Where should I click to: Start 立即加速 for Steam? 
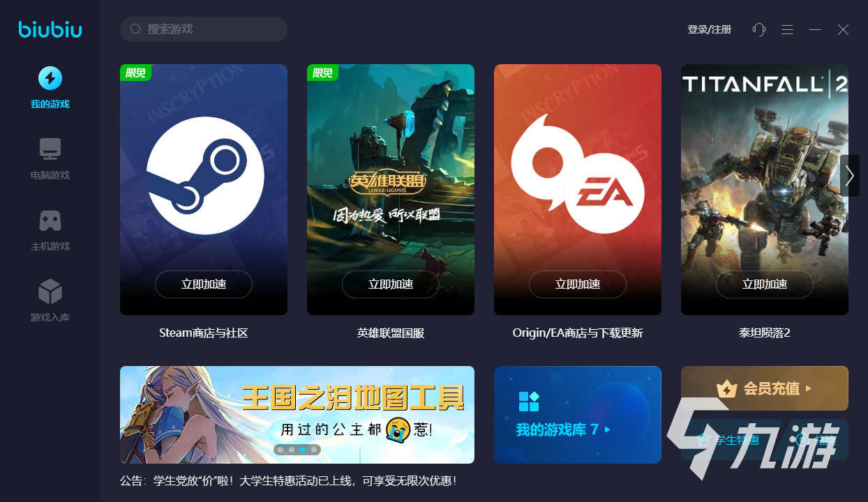tap(204, 284)
